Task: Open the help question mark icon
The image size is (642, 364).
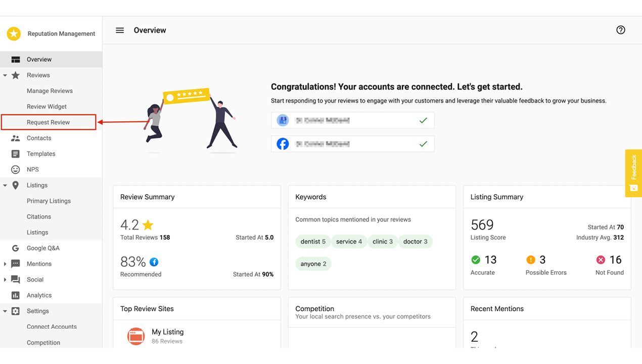Action: point(621,30)
